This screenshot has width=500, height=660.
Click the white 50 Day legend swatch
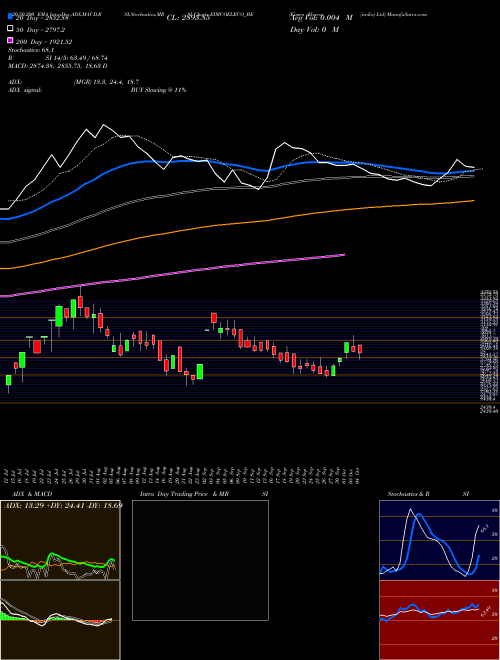click(x=11, y=29)
